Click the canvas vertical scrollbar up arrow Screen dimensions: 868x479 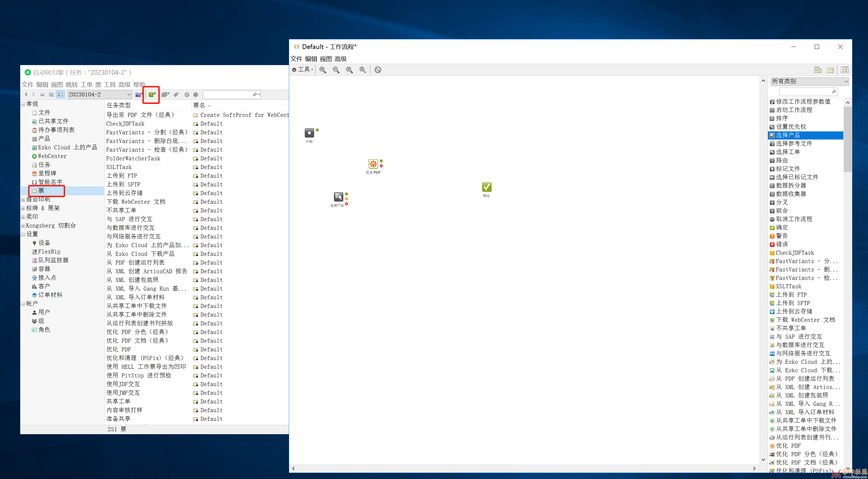(x=763, y=80)
